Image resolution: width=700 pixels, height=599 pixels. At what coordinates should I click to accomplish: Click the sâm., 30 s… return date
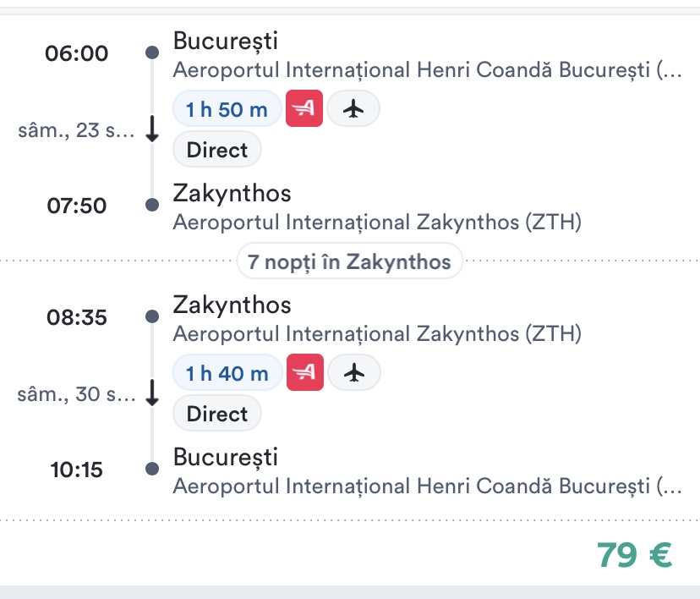tap(76, 394)
